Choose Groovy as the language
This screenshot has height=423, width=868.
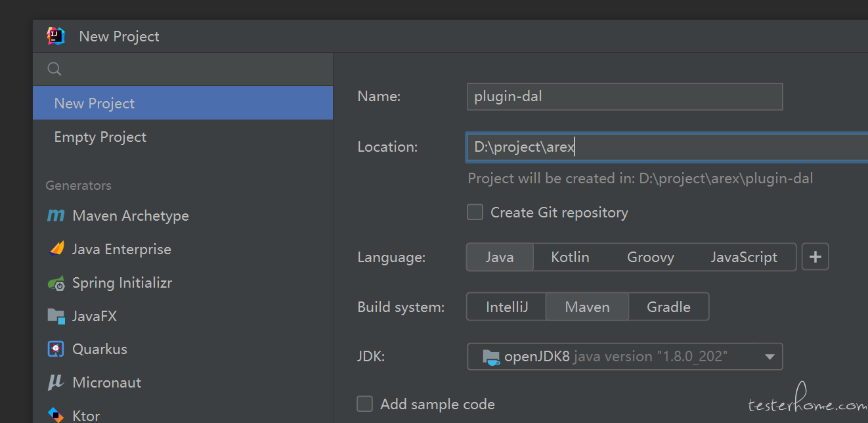tap(650, 257)
